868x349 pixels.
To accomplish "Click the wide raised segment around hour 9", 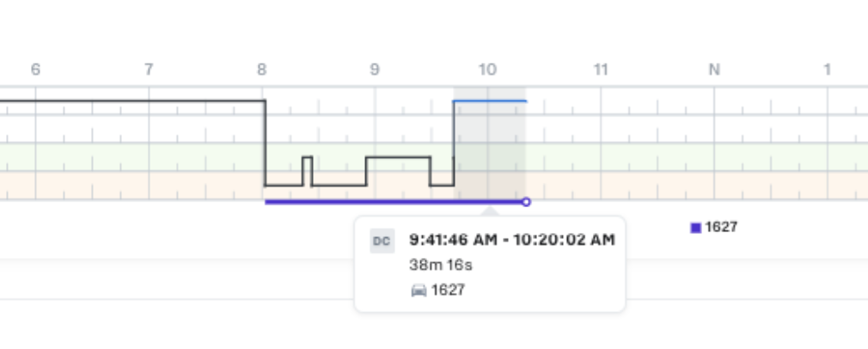I will point(398,170).
